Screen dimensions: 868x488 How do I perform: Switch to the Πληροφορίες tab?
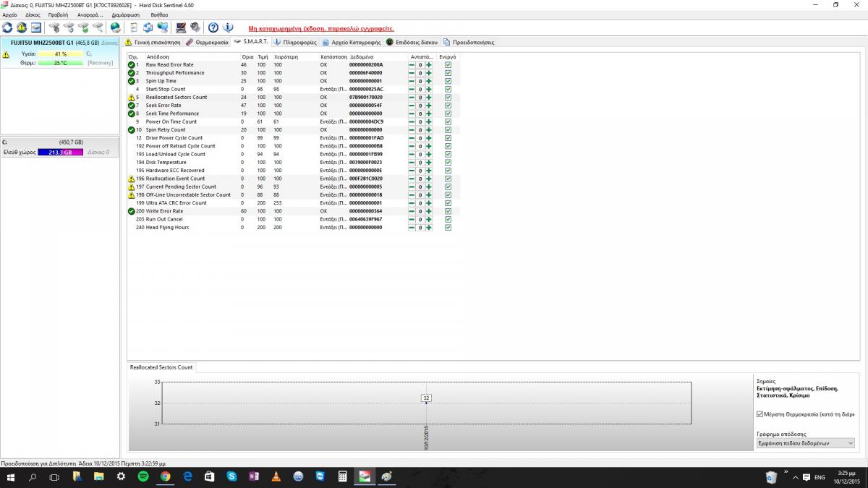tap(295, 42)
